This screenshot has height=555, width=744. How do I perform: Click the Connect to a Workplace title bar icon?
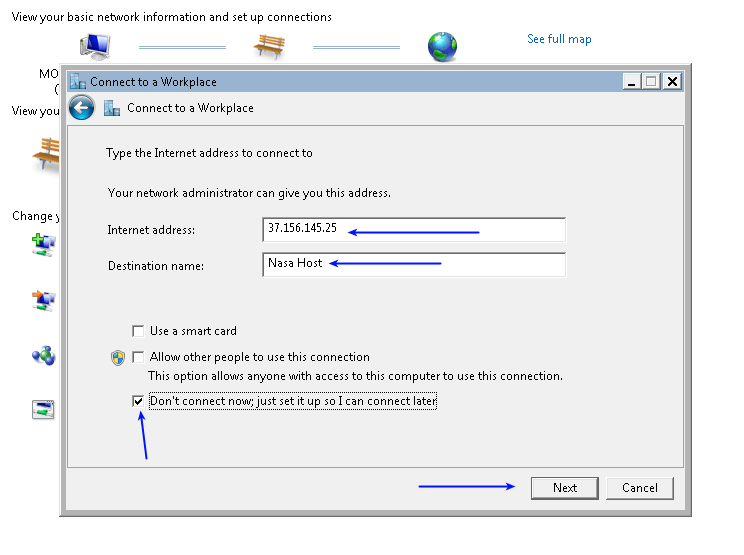pyautogui.click(x=78, y=82)
